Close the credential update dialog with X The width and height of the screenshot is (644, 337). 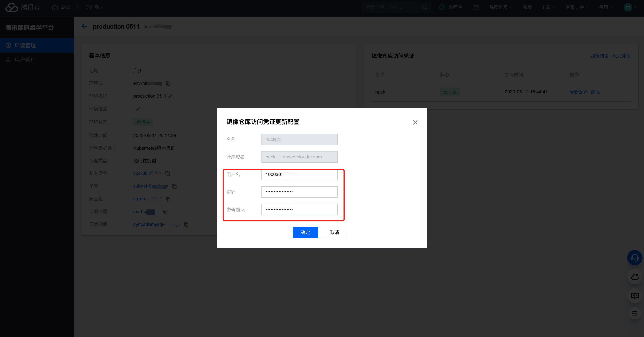[415, 122]
